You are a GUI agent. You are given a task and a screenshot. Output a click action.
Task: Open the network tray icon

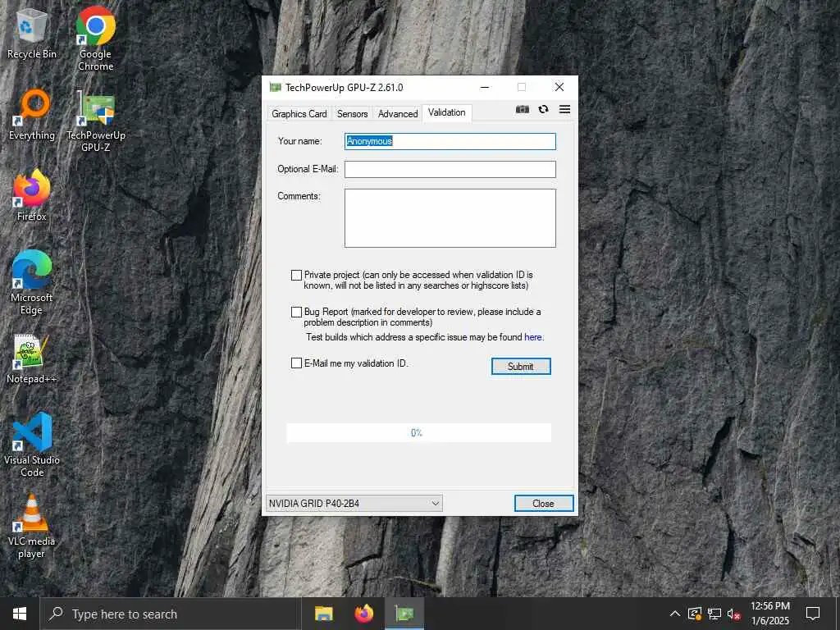[714, 614]
